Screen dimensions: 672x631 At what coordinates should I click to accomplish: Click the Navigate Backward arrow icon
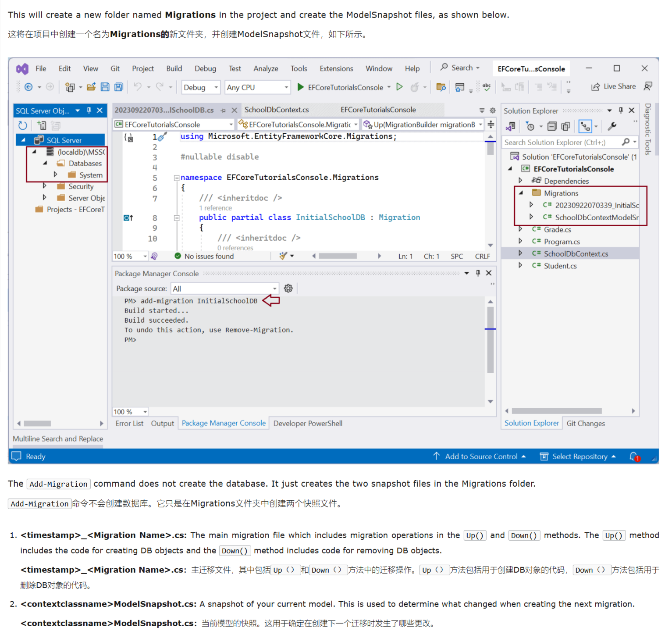point(28,87)
